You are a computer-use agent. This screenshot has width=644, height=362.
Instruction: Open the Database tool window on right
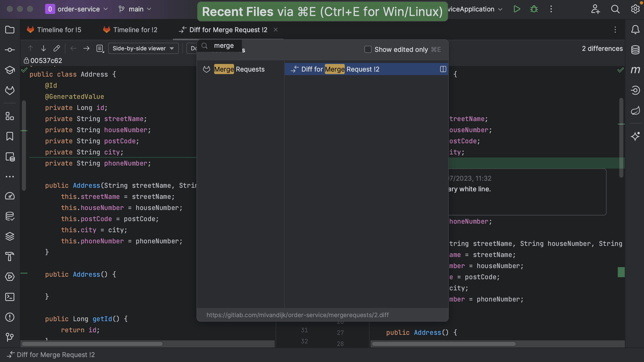pyautogui.click(x=635, y=50)
